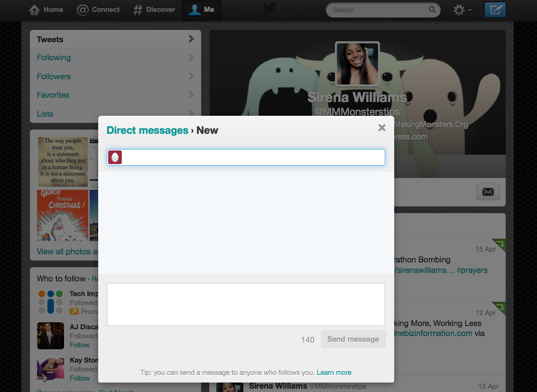Click the chevron beside Tweets
The height and width of the screenshot is (392, 537).
pos(191,39)
